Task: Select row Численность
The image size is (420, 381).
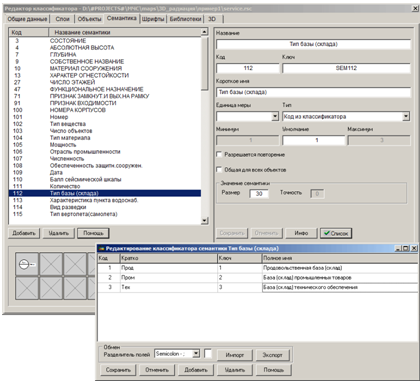Action: (x=105, y=159)
